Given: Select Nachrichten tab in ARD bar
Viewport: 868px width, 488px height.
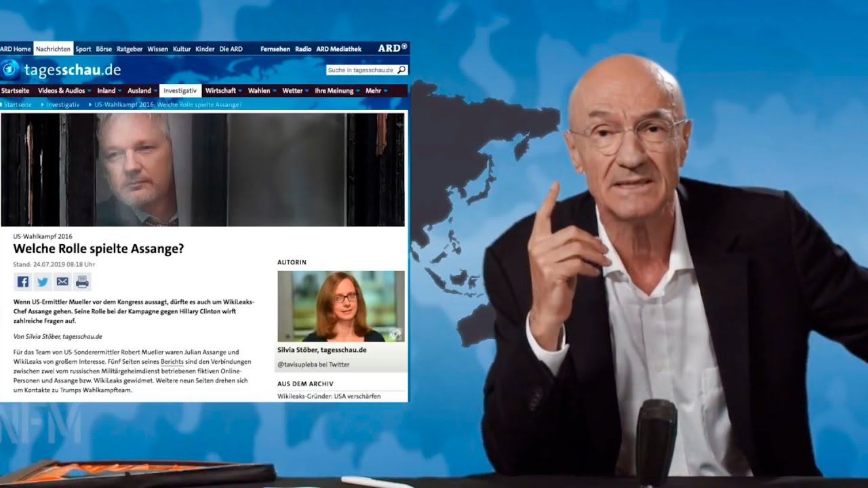Looking at the screenshot, I should 54,49.
